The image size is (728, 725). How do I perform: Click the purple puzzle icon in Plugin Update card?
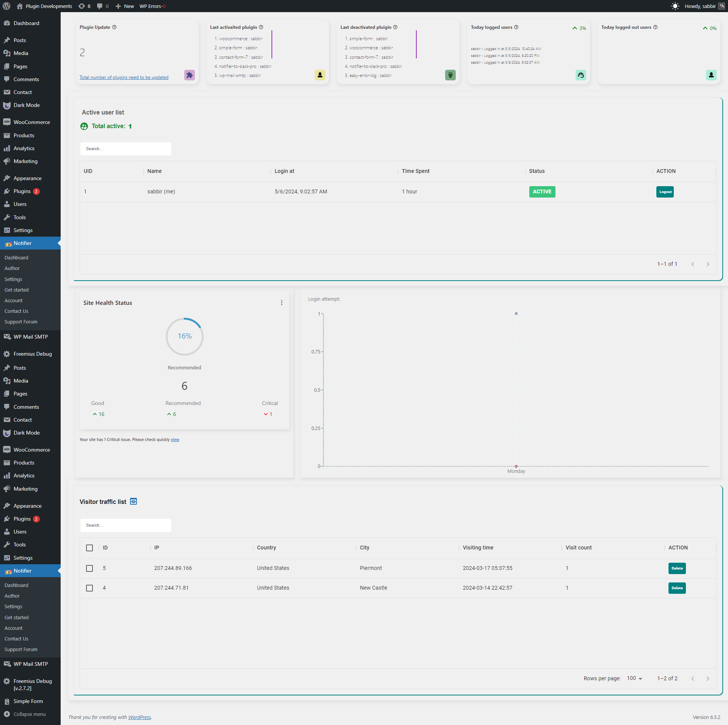[190, 75]
